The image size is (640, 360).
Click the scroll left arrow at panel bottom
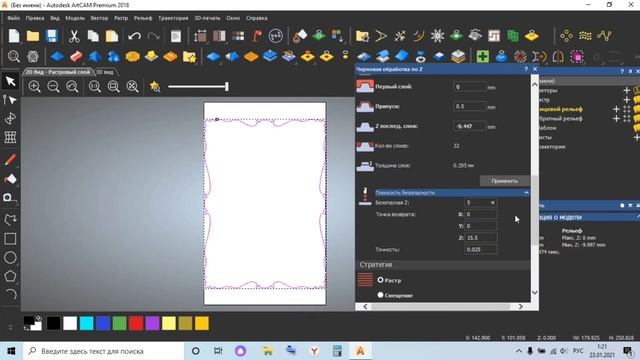pyautogui.click(x=365, y=306)
